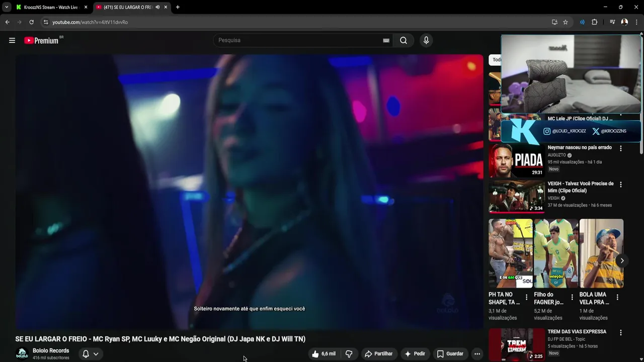Screen dimensions: 644x362
Task: Expand notification options chevron beside bell
Action: point(96,354)
